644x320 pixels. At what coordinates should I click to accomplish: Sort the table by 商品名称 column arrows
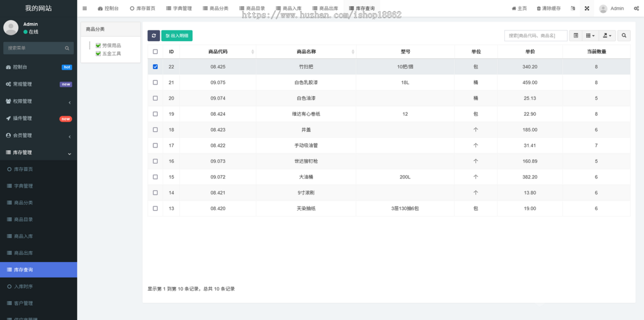(x=353, y=51)
